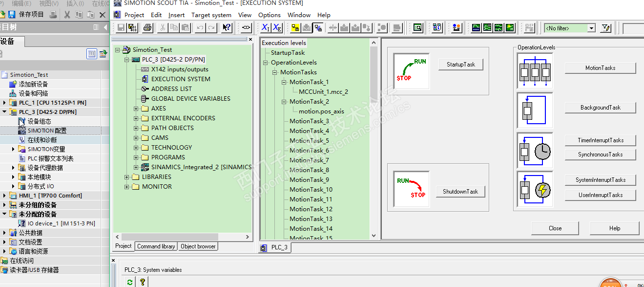Click the SynchronousTasks button
This screenshot has width=644, height=287.
click(x=601, y=155)
